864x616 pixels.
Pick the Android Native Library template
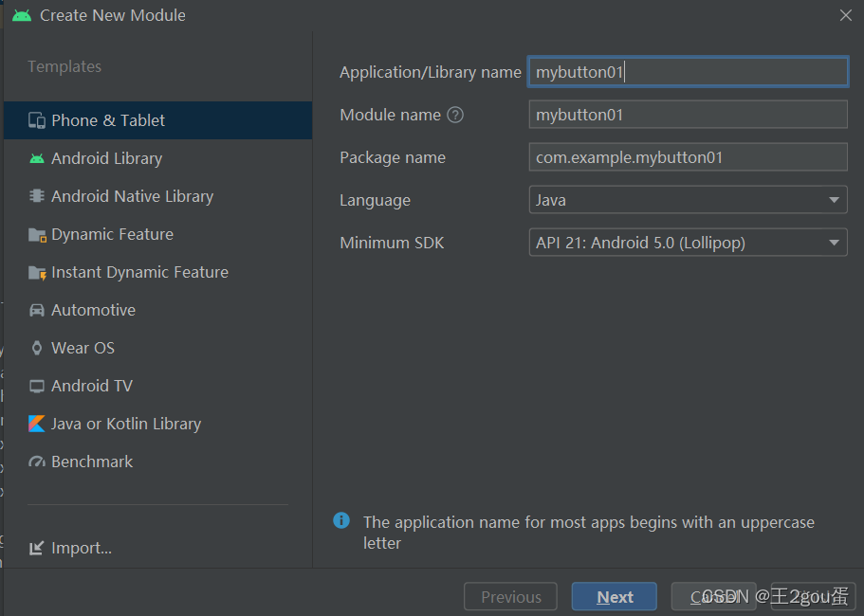point(157,196)
